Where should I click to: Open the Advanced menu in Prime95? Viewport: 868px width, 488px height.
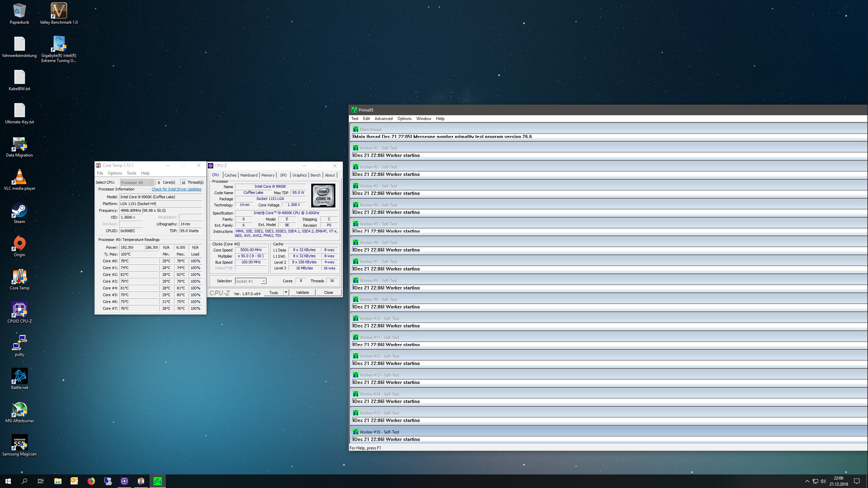383,119
